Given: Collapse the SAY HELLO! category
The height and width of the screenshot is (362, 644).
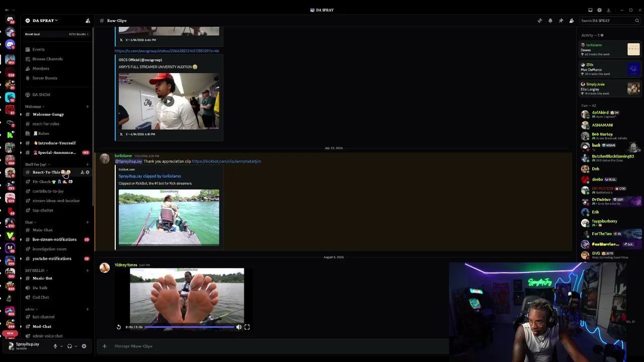Looking at the screenshot, I should 36,270.
